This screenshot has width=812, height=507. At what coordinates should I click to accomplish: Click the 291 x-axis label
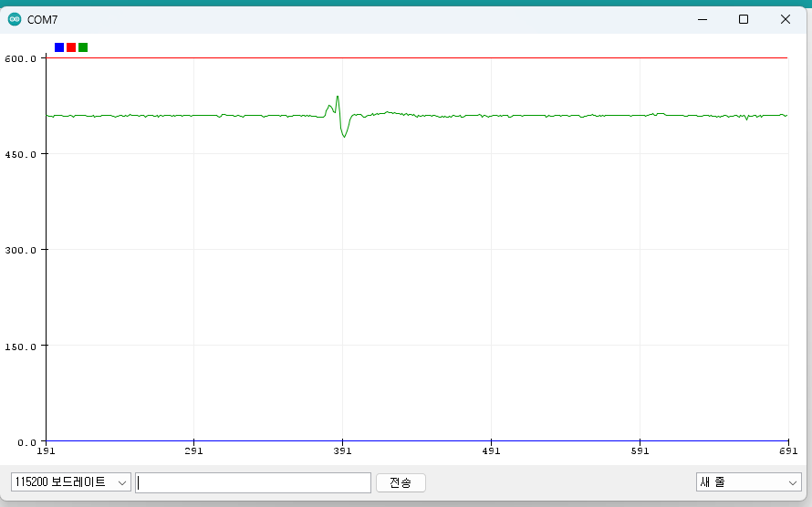pyautogui.click(x=193, y=451)
